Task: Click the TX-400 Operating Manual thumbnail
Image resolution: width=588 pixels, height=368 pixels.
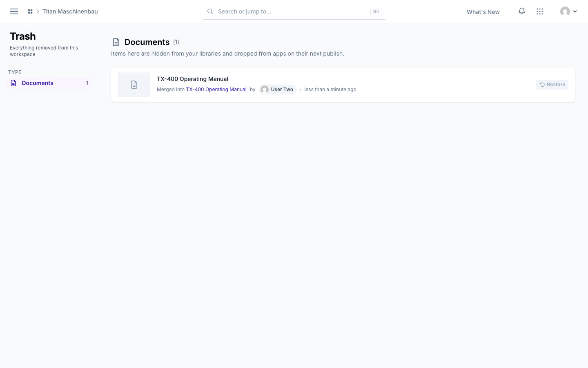Action: click(134, 85)
